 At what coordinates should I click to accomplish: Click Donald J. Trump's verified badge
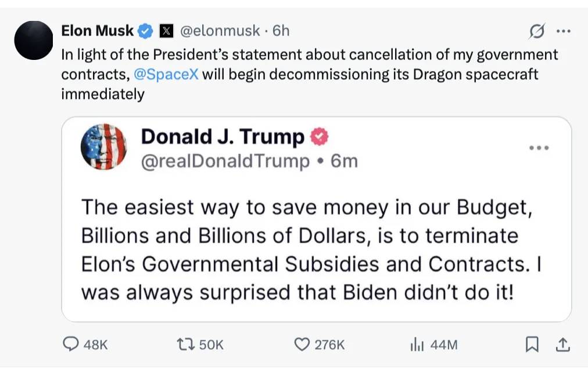pyautogui.click(x=319, y=137)
